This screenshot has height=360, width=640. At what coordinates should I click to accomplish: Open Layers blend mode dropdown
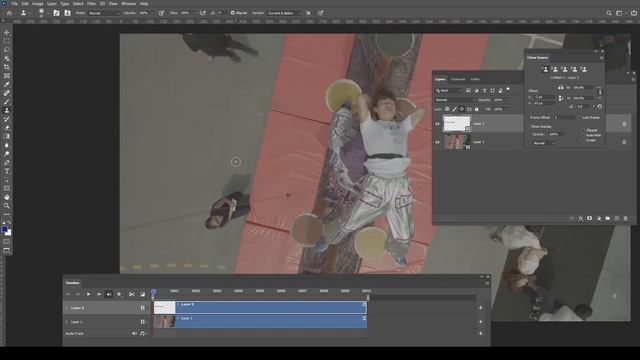[x=455, y=100]
